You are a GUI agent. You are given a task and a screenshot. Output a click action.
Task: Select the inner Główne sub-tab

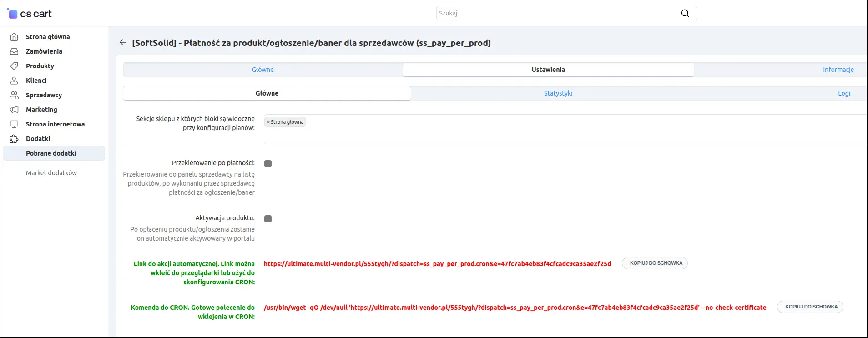(x=267, y=93)
